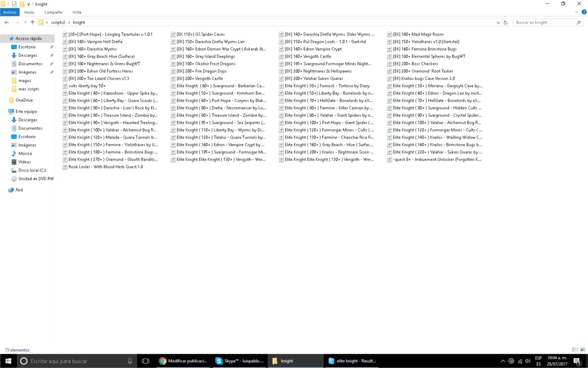588x368 pixels.
Task: Click scripts2 in the address breadcrumb
Action: pyautogui.click(x=58, y=22)
